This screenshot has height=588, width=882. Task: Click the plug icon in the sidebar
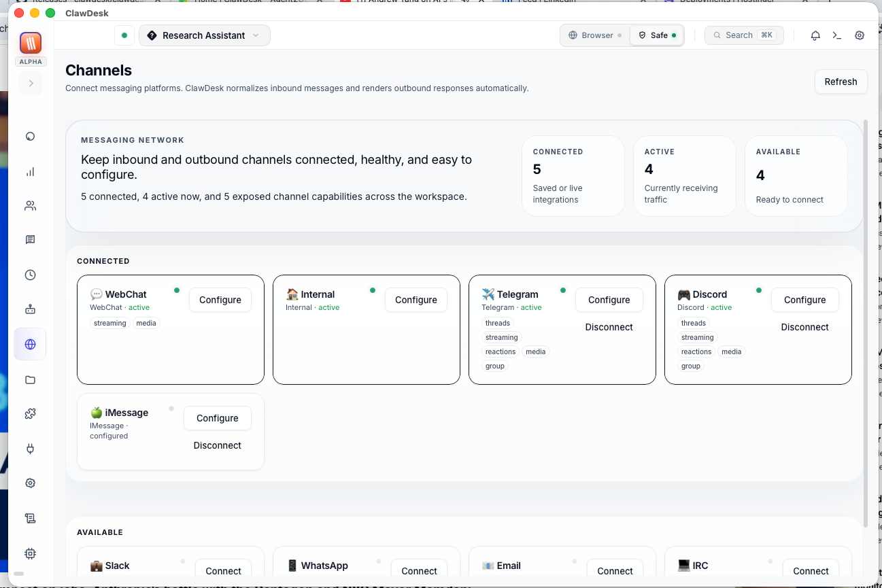click(30, 449)
